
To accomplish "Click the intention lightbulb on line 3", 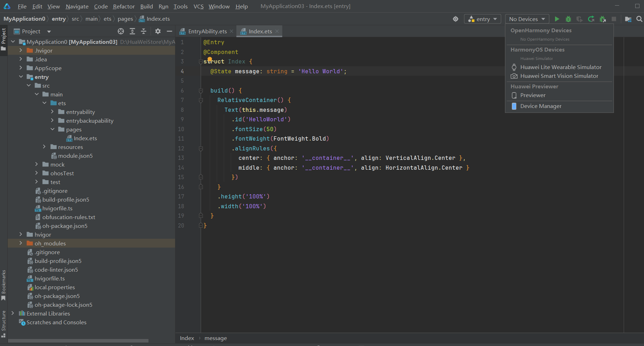I will (210, 60).
